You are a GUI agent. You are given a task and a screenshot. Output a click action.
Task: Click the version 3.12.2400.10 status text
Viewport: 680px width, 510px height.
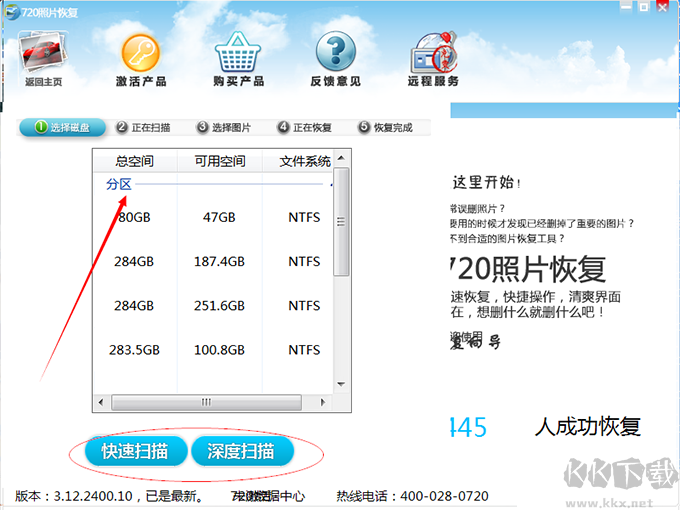109,496
